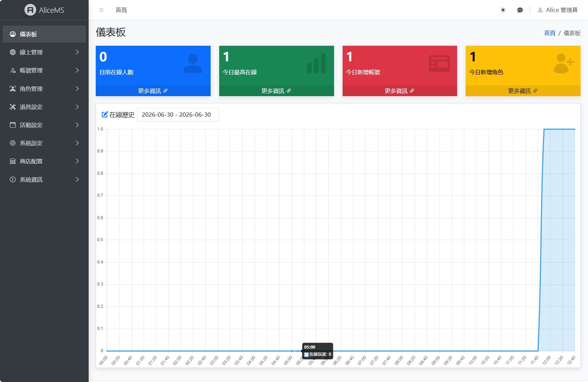Expand the 帳號管理 chevron
This screenshot has height=382, width=588.
(77, 70)
